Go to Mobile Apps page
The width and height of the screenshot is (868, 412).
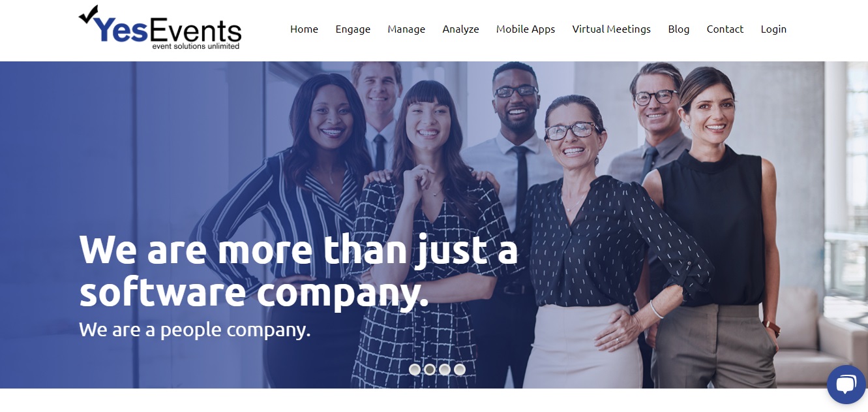pyautogui.click(x=526, y=29)
